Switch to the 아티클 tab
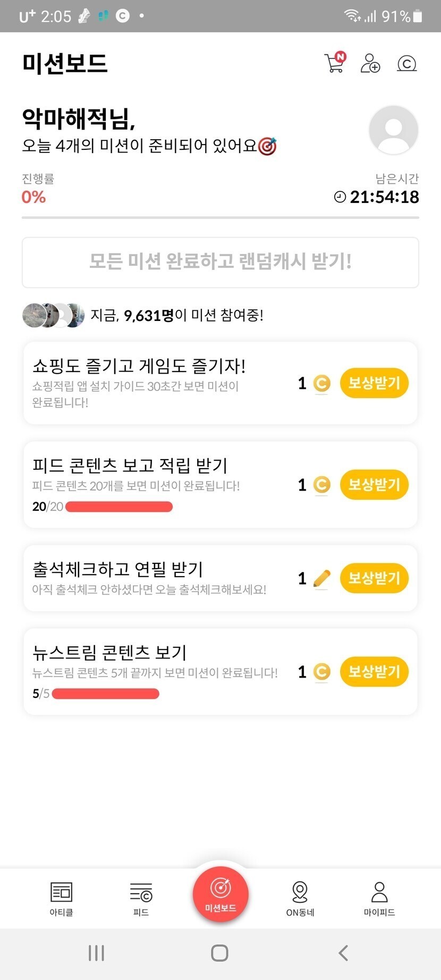The height and width of the screenshot is (980, 441). [61, 898]
